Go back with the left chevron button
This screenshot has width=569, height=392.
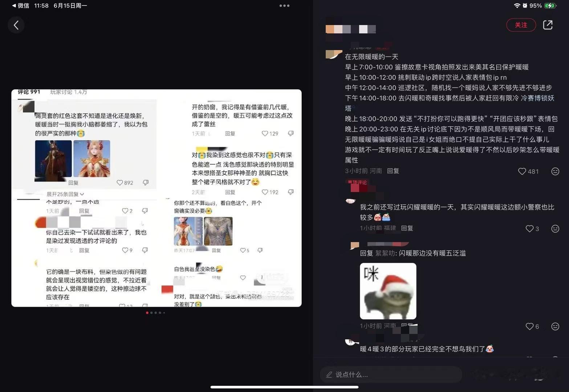[16, 25]
